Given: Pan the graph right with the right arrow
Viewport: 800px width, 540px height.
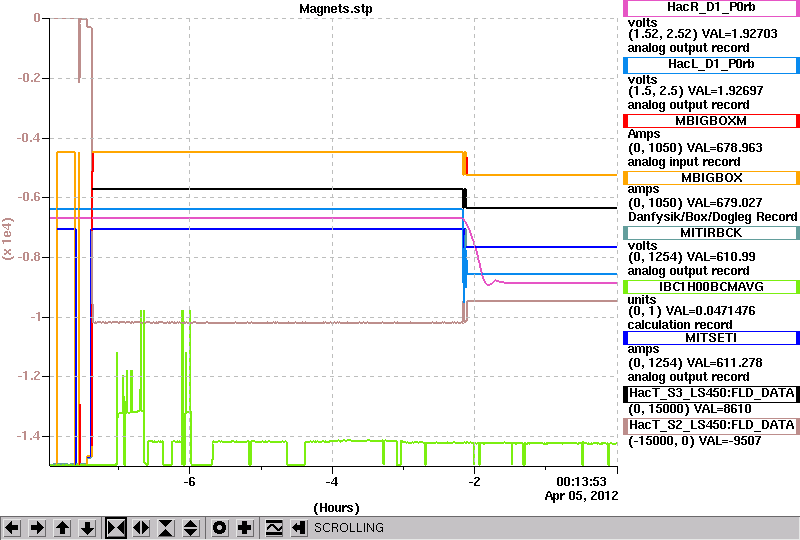Looking at the screenshot, I should coord(37,527).
